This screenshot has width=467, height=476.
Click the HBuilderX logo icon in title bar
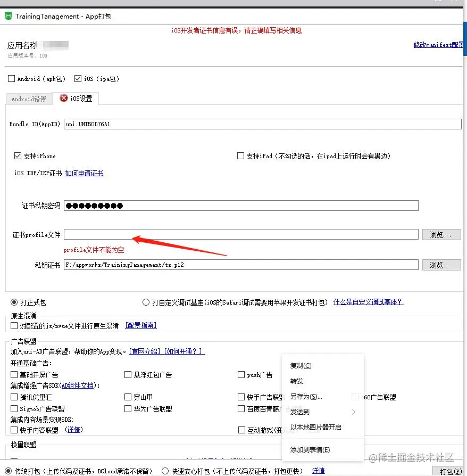pyautogui.click(x=9, y=16)
